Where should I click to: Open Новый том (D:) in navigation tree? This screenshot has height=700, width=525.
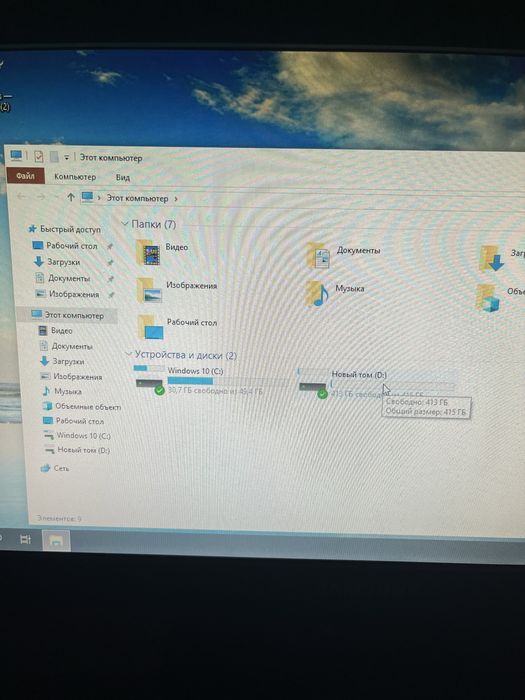point(83,450)
